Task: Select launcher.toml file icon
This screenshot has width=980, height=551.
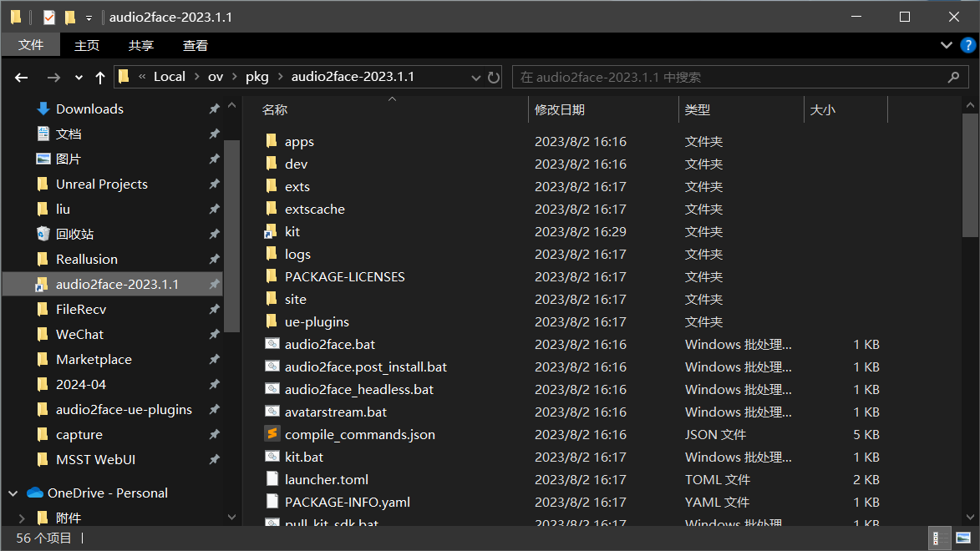Action: tap(272, 479)
